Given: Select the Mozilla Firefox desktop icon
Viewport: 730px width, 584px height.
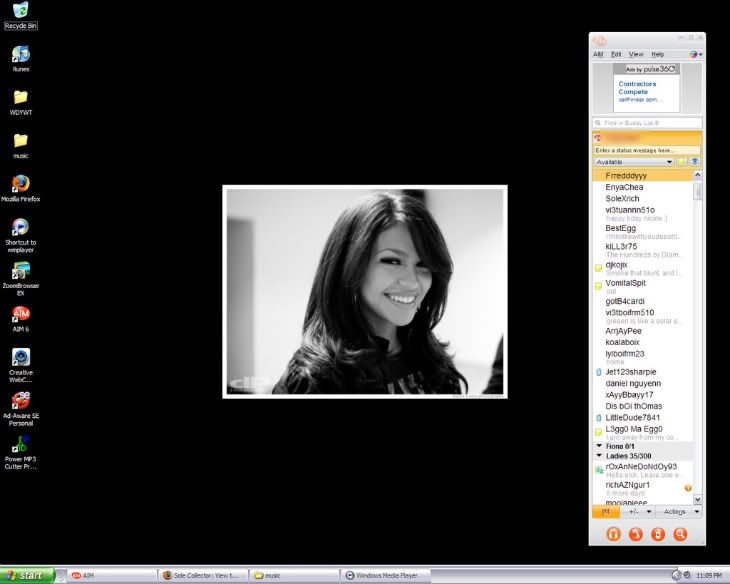Looking at the screenshot, I should (20, 184).
